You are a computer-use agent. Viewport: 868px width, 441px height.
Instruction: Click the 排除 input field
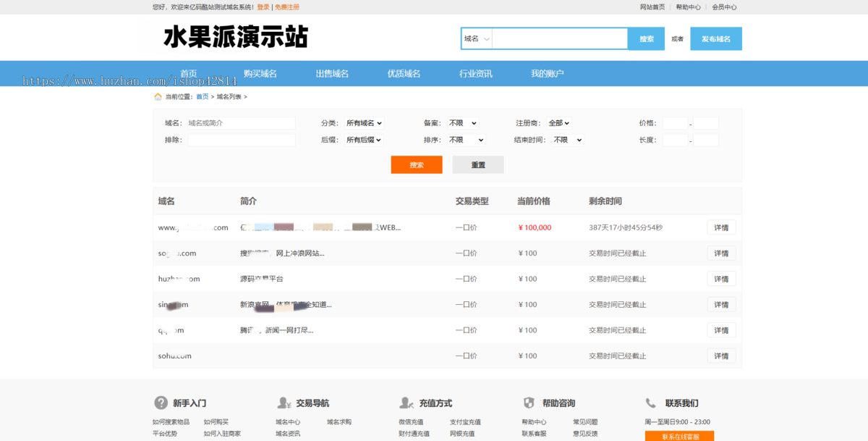tap(241, 140)
